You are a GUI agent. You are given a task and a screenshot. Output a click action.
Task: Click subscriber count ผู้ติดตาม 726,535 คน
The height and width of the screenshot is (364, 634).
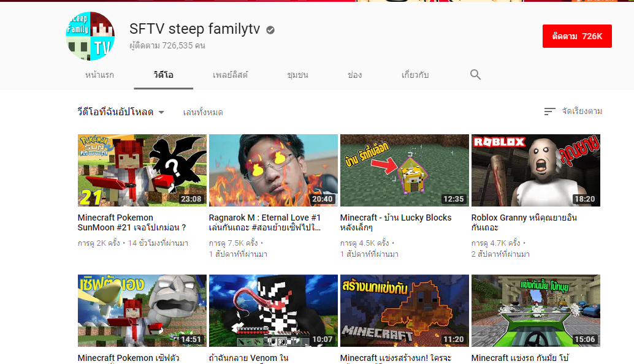[x=167, y=45]
